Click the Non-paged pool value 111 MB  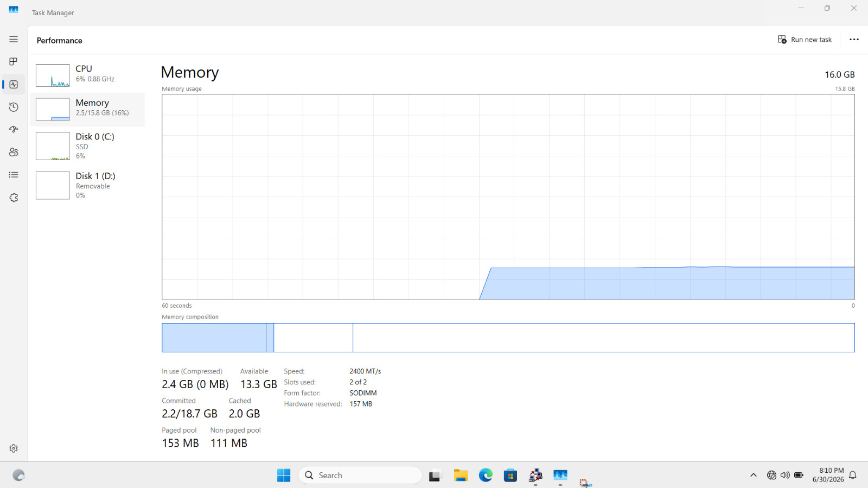228,443
